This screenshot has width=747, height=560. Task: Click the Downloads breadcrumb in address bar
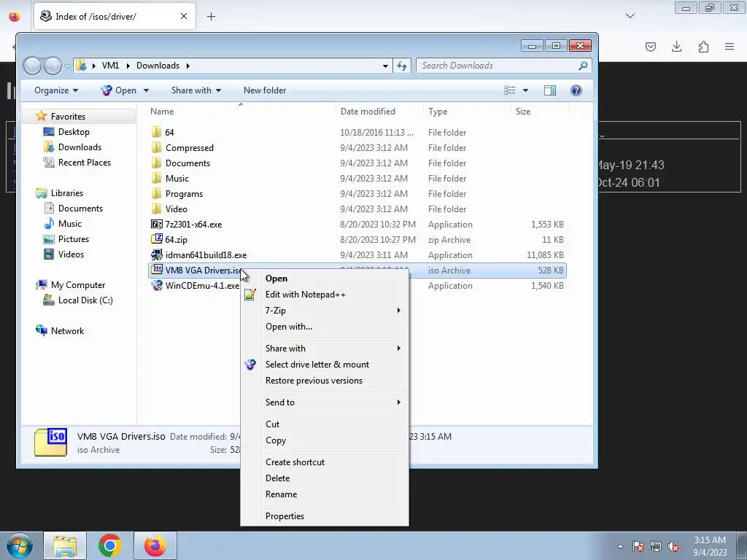pyautogui.click(x=158, y=66)
